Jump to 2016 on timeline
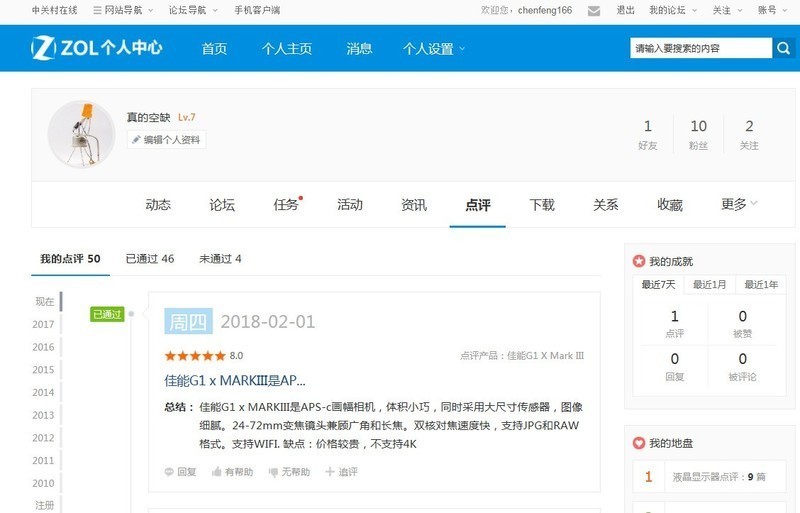 point(43,347)
